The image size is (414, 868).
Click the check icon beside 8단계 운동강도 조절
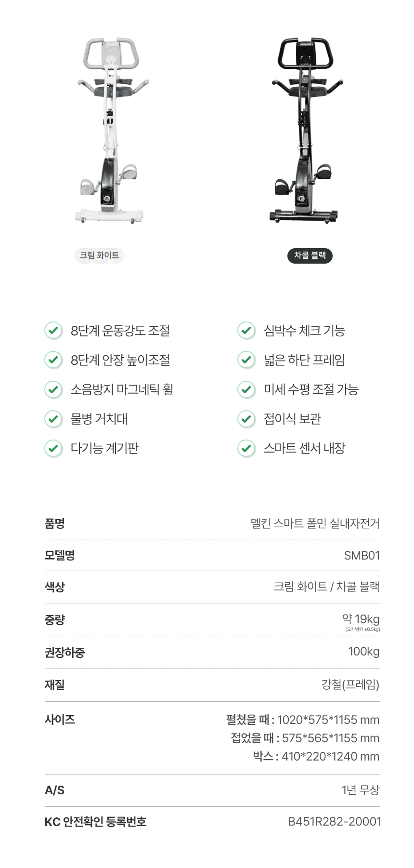click(x=53, y=331)
